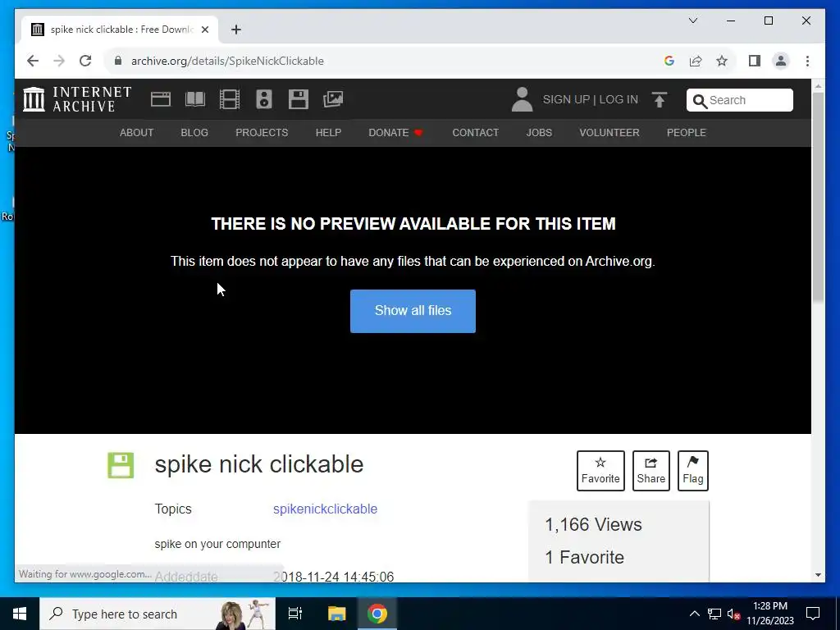The image size is (840, 630).
Task: Open the Web (Wayback Machine) icon
Action: [161, 99]
